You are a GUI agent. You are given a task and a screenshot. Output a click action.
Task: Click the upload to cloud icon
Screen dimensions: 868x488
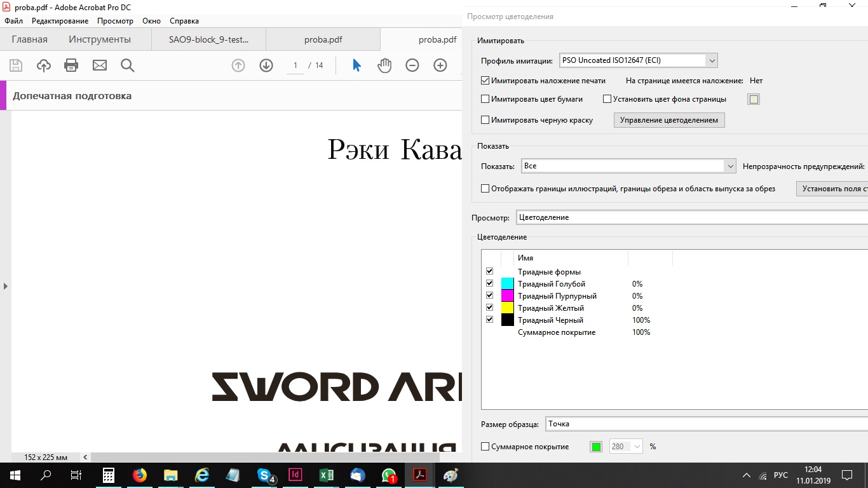[x=43, y=65]
